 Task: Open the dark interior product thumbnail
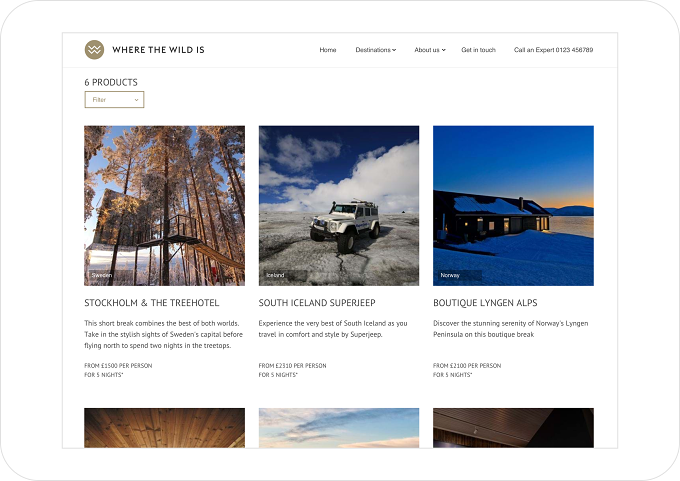tap(513, 428)
